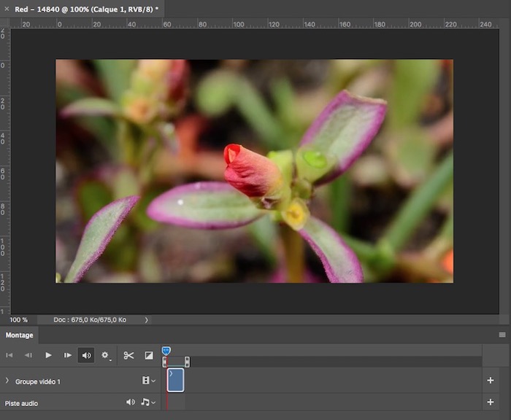Image resolution: width=511 pixels, height=420 pixels.
Task: Expand the Groupe vidéo 1 track
Action: [7, 381]
